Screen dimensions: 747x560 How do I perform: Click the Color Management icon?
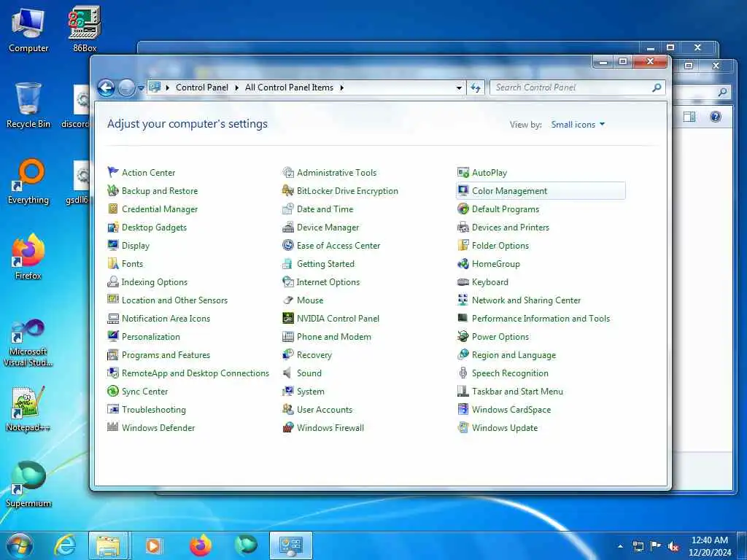tap(462, 190)
